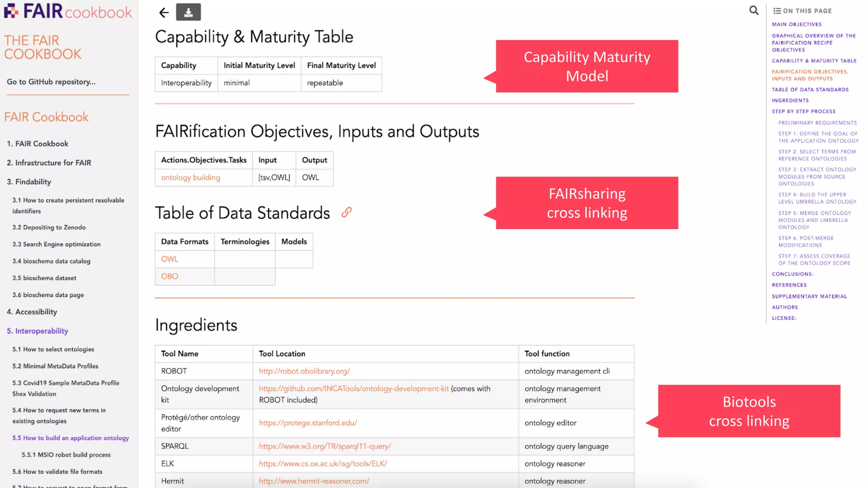
Task: Open the robot.obolibrary.org link
Action: 304,371
